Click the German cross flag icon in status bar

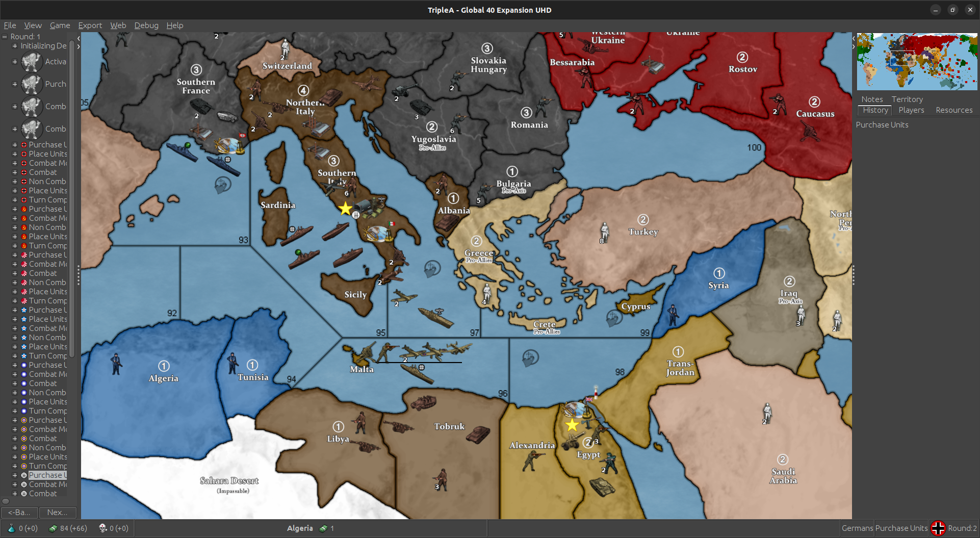point(938,528)
